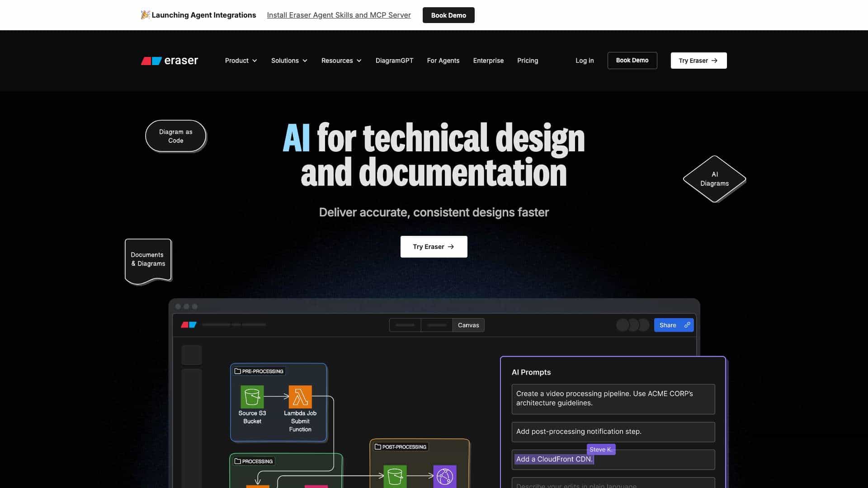Click the folder icon beside PROCESSING label
Viewport: 868px width, 488px height.
point(237,461)
